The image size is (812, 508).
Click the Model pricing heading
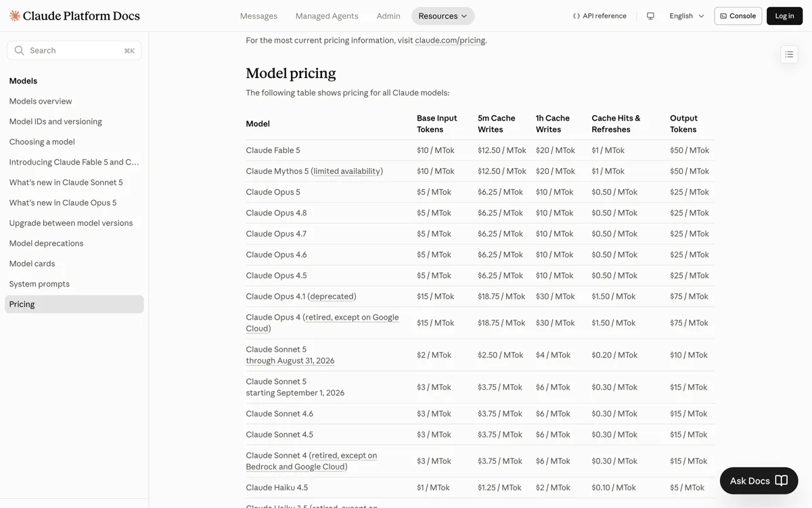tap(290, 73)
